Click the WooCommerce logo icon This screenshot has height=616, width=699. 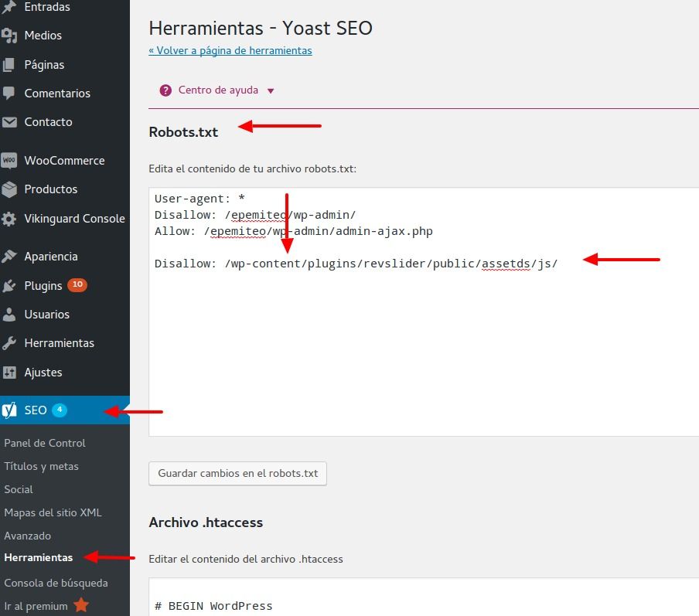coord(9,160)
